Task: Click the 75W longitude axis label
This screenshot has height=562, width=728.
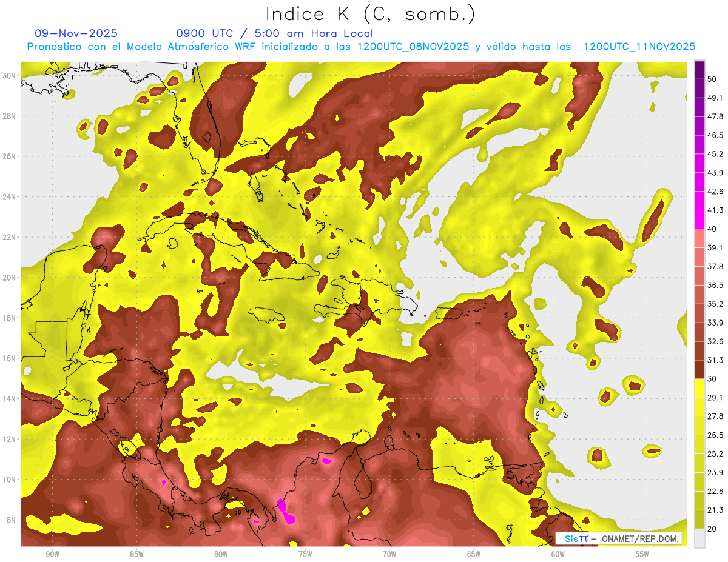Action: [x=305, y=554]
